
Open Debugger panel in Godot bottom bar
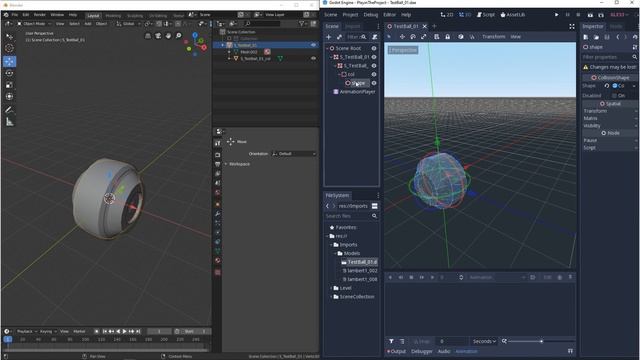[422, 351]
